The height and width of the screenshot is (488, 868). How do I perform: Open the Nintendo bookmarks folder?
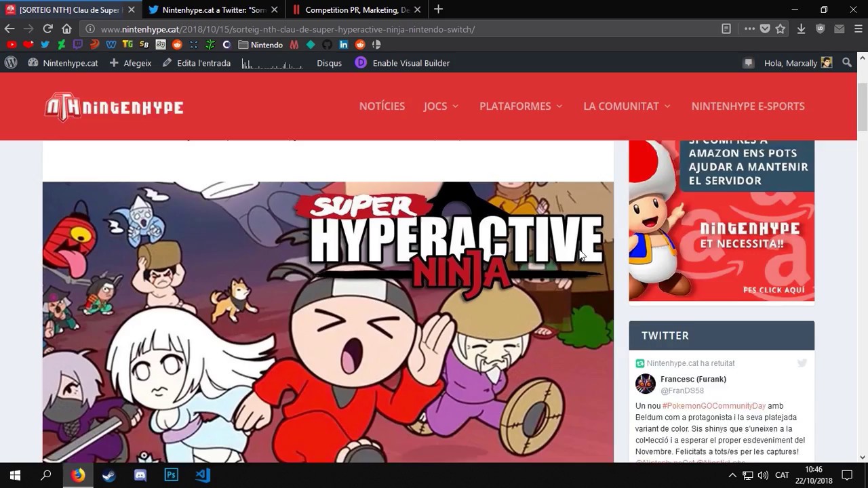click(x=260, y=45)
